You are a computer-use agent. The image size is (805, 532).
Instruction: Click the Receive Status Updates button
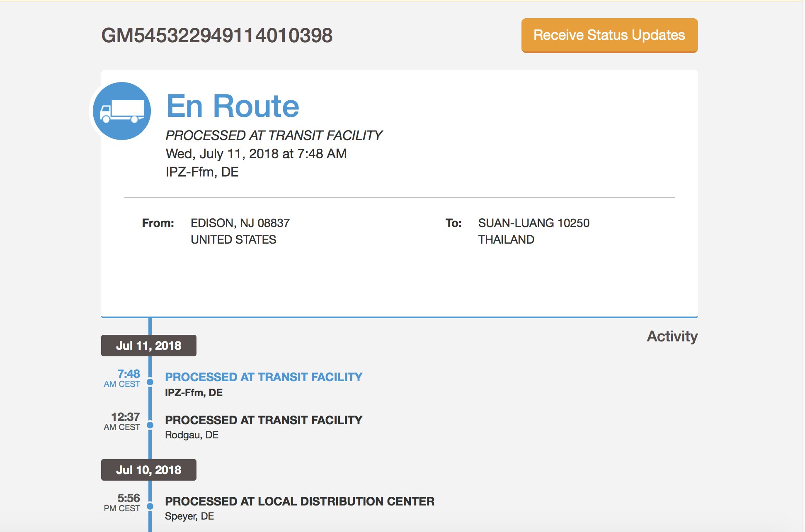coord(609,35)
